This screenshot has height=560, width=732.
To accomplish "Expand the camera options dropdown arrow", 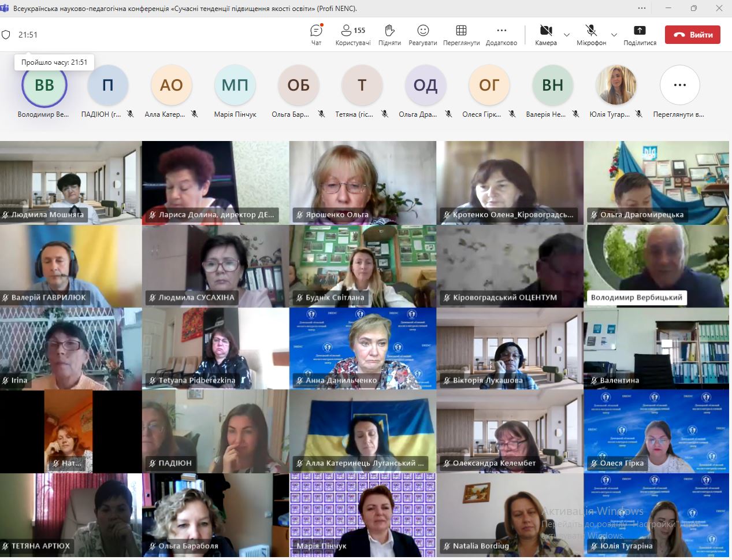I will pyautogui.click(x=567, y=35).
